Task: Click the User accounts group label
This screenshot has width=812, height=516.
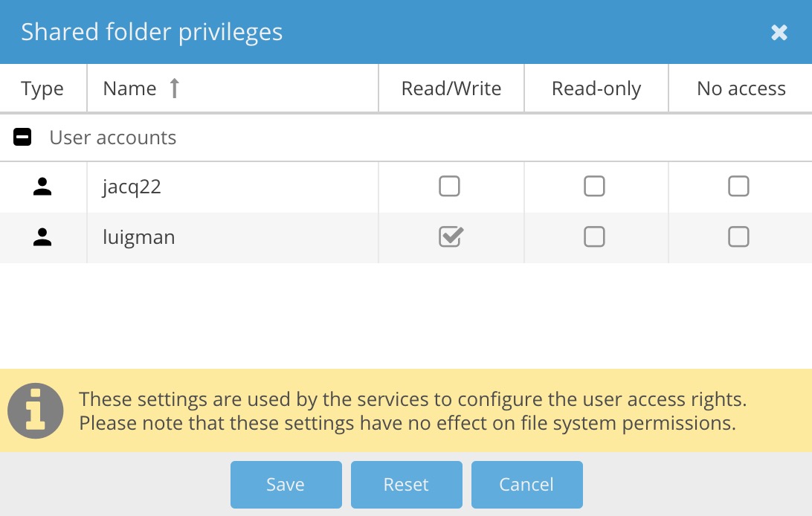Action: (113, 138)
